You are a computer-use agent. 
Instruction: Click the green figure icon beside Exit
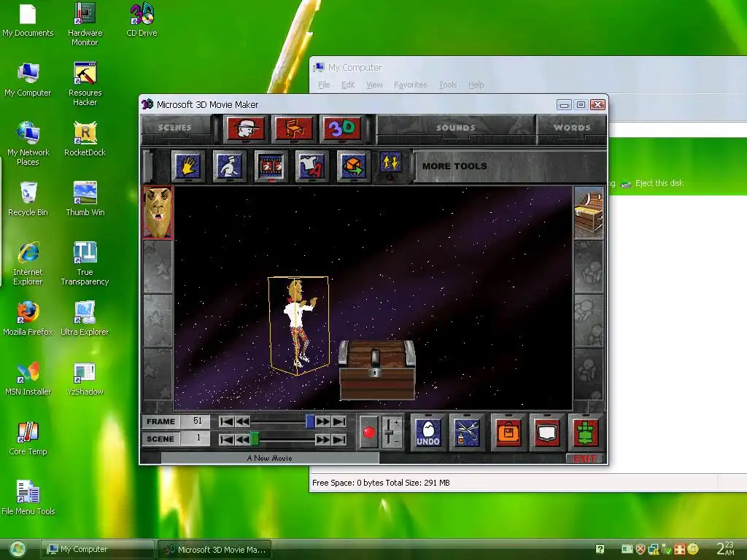point(586,432)
